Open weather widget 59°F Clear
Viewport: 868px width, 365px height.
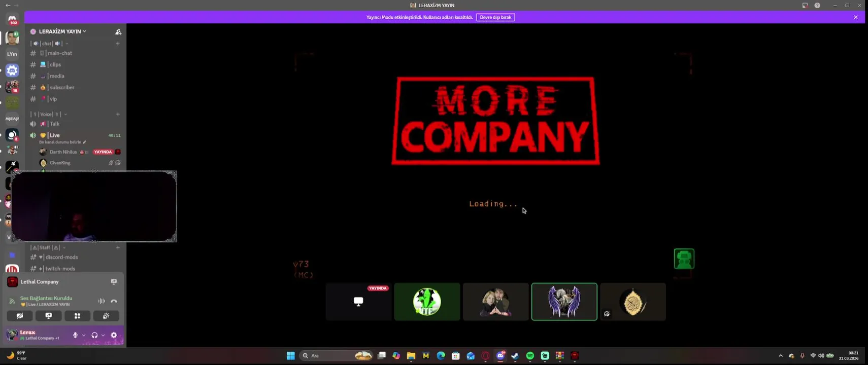[x=16, y=356]
